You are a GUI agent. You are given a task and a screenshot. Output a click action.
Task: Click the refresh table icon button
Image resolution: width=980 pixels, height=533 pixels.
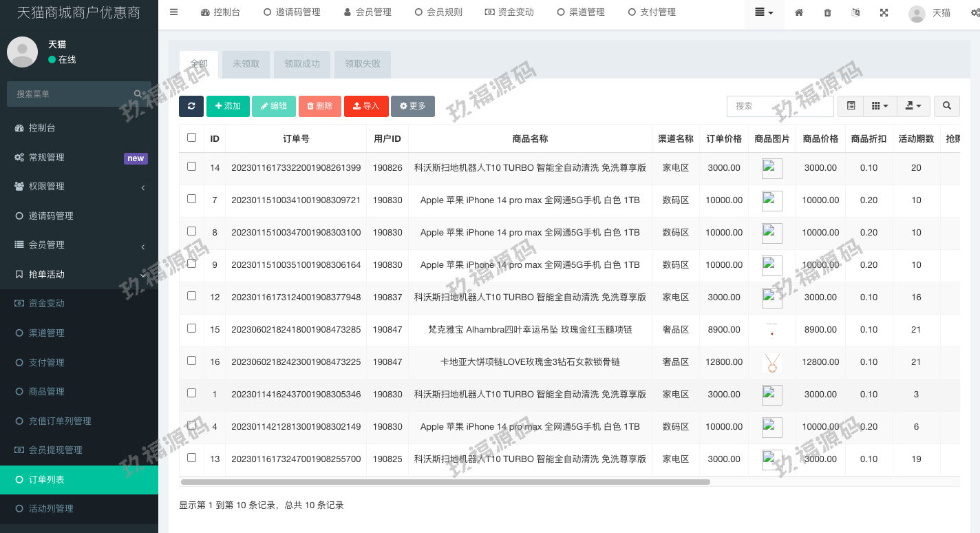point(191,106)
